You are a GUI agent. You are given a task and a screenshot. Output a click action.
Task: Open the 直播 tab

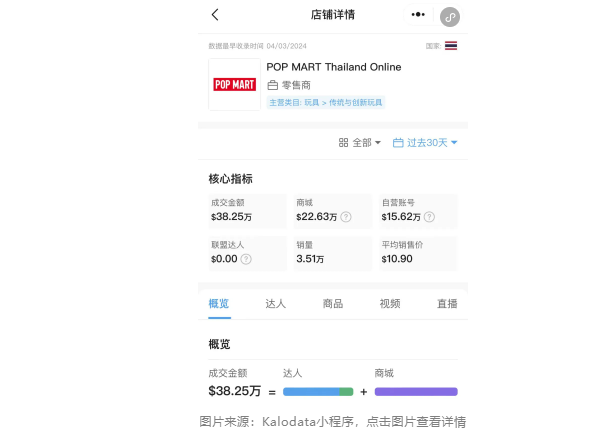pyautogui.click(x=447, y=304)
